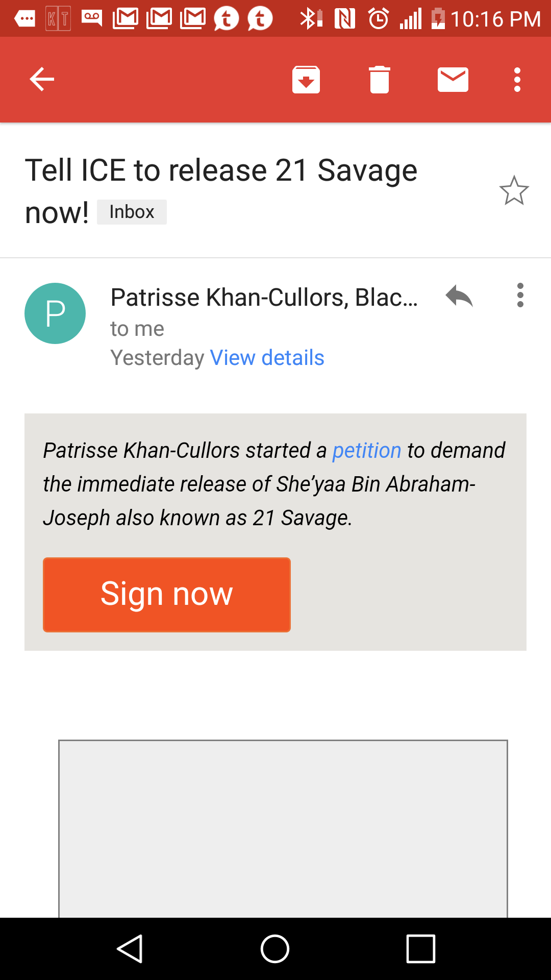Go back using the top-left arrow
Viewport: 551px width, 980px height.
click(42, 79)
